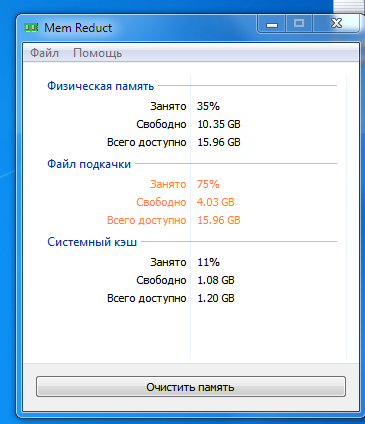The width and height of the screenshot is (365, 424).
Task: Click the 75% page file value
Action: coord(208,184)
